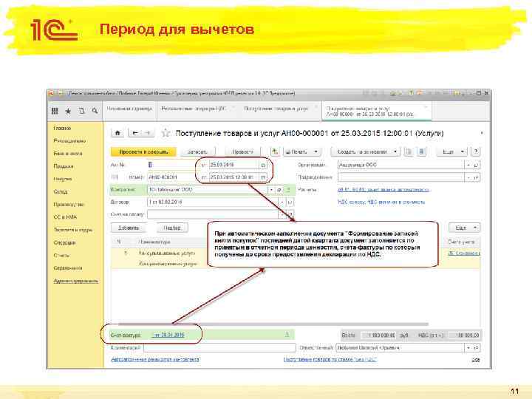Click the Записать button
Image resolution: width=532 pixels, height=399 pixels.
coord(197,151)
